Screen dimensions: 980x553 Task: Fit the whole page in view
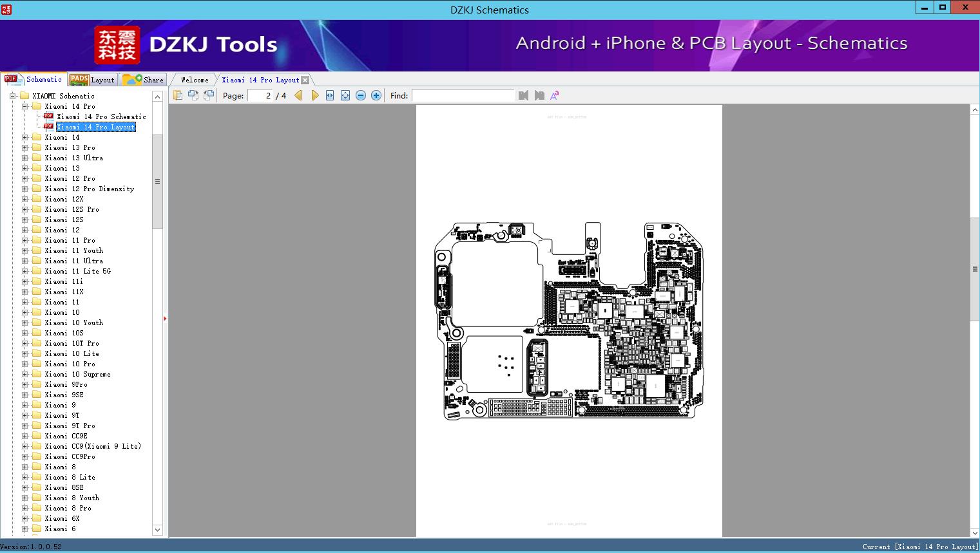point(345,95)
